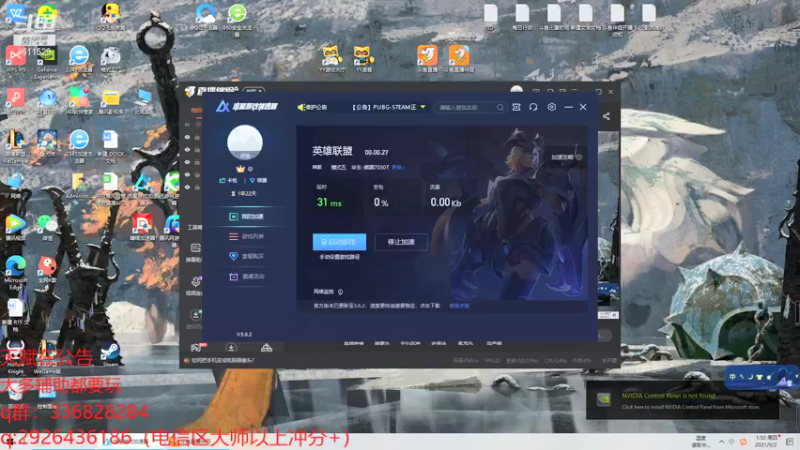Click the magnifier search icon
Screen dimensions: 800x450
tap(500, 108)
